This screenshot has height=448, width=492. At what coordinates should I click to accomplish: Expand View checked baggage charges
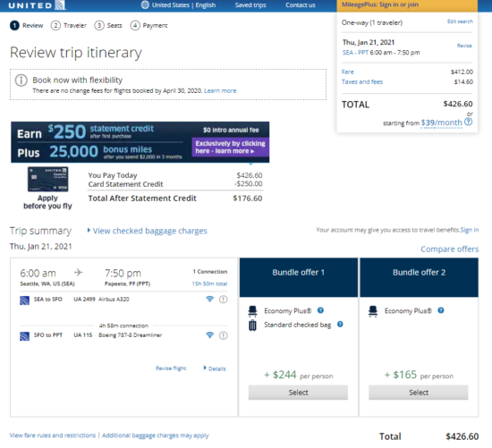point(148,231)
